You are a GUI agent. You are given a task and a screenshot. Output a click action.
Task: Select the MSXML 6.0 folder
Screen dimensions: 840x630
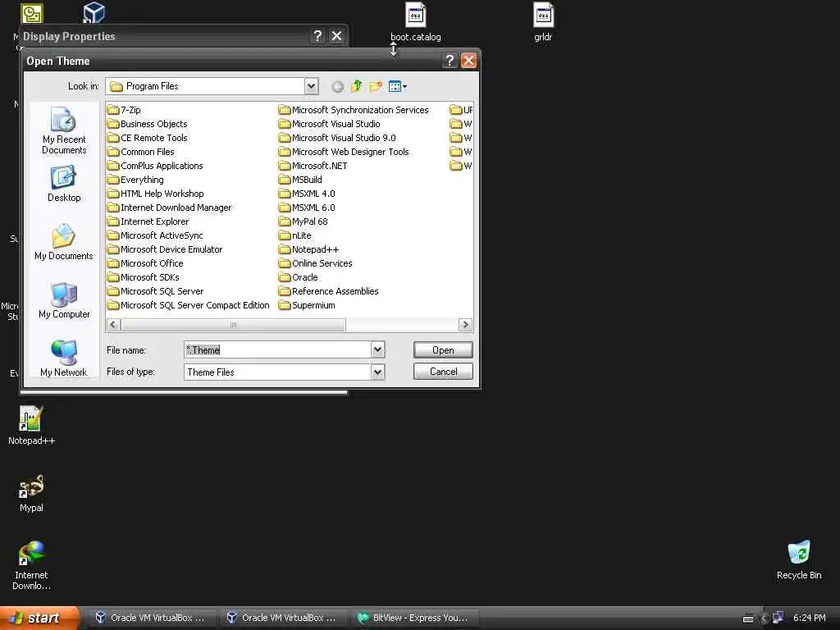(x=308, y=208)
